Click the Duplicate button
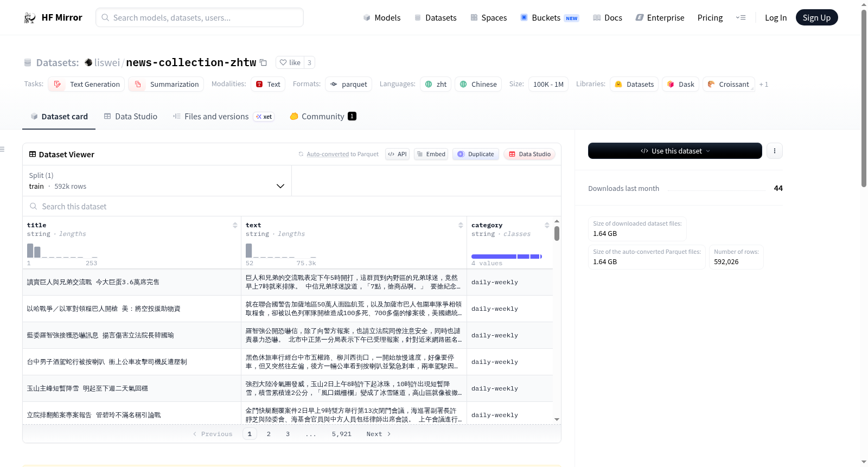The width and height of the screenshot is (868, 467). (476, 154)
